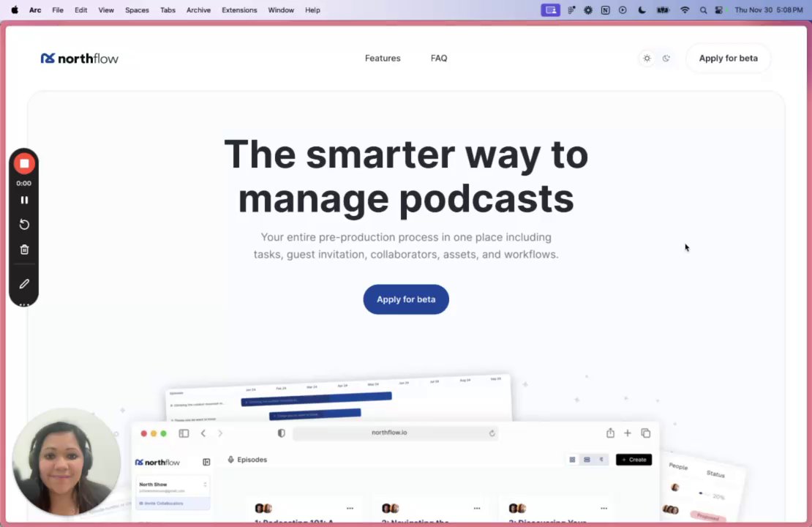Click the hero headline text

point(406,176)
